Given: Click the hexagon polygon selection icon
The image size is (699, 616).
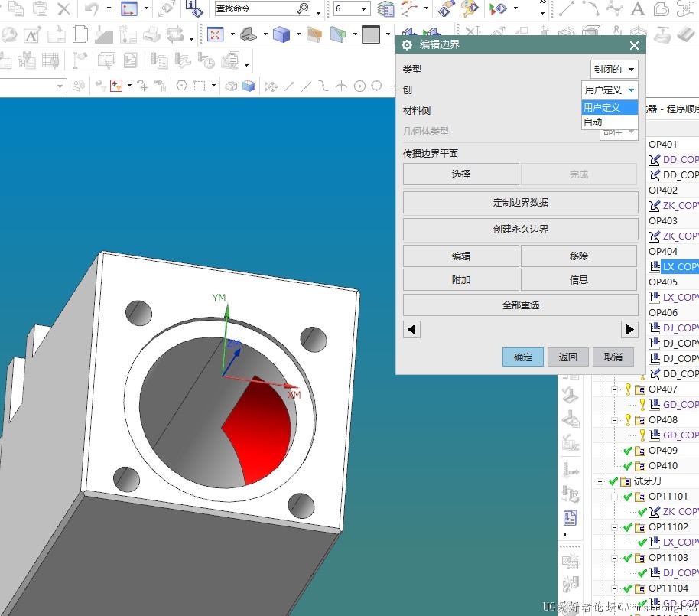Looking at the screenshot, I should pos(181,85).
